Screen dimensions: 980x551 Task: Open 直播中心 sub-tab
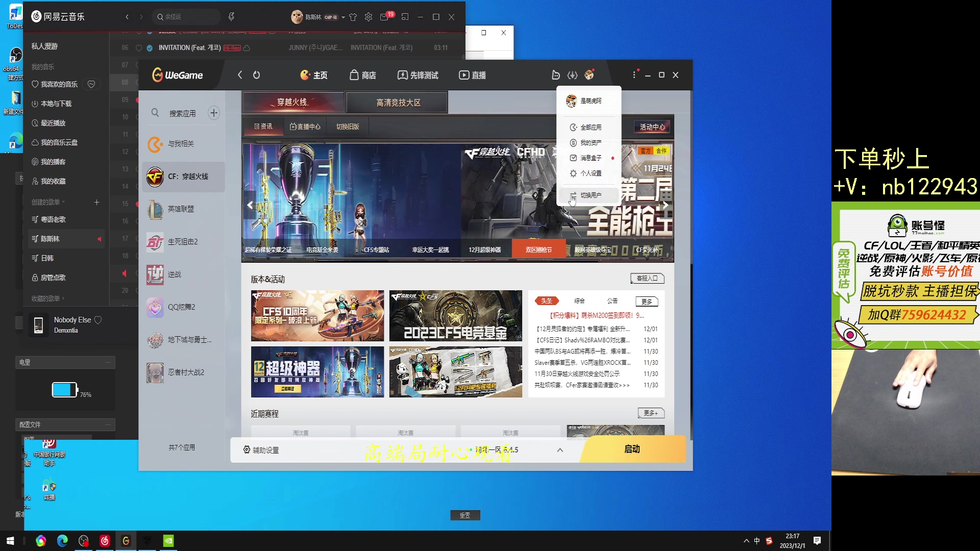coord(305,127)
